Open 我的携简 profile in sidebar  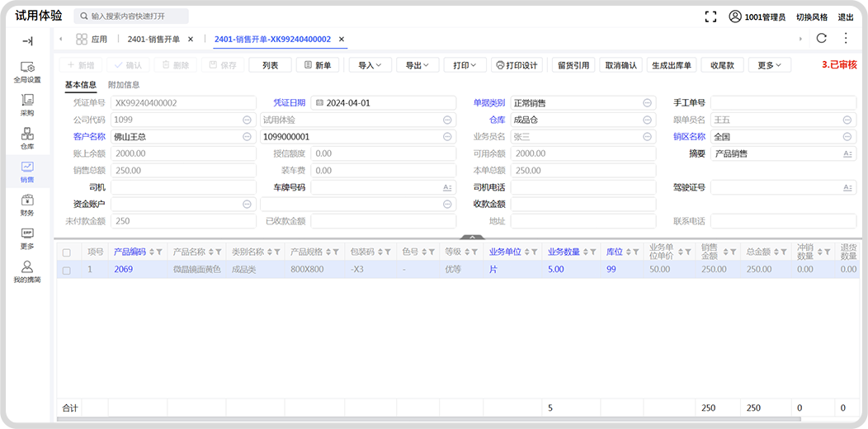tap(28, 271)
